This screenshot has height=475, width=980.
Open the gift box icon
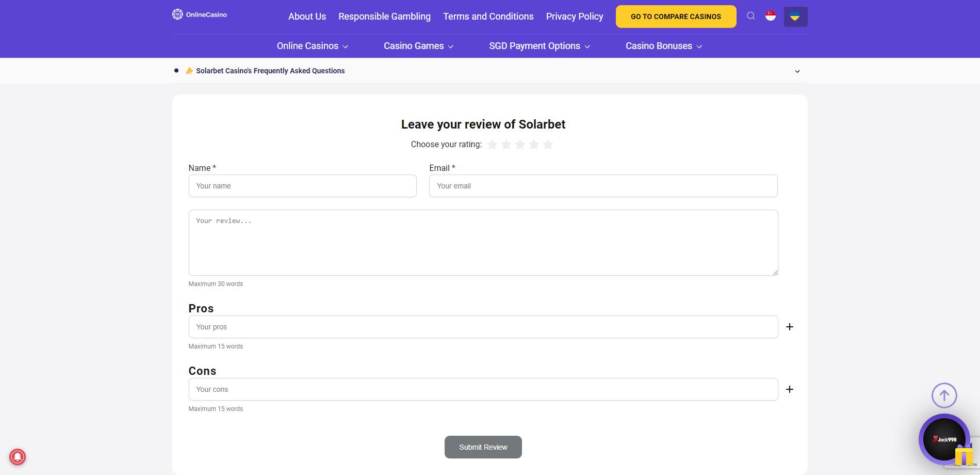coord(963,455)
